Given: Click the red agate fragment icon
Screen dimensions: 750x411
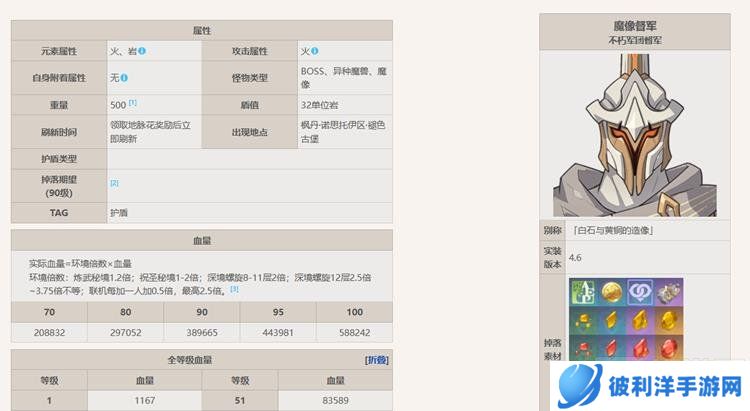Looking at the screenshot, I should pyautogui.click(x=611, y=348).
